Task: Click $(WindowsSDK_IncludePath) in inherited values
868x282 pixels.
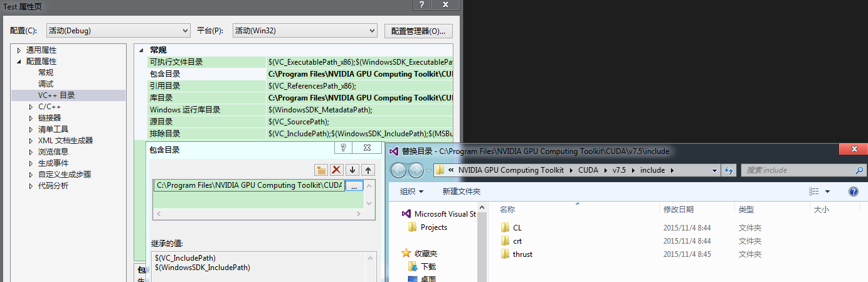Action: [202, 268]
